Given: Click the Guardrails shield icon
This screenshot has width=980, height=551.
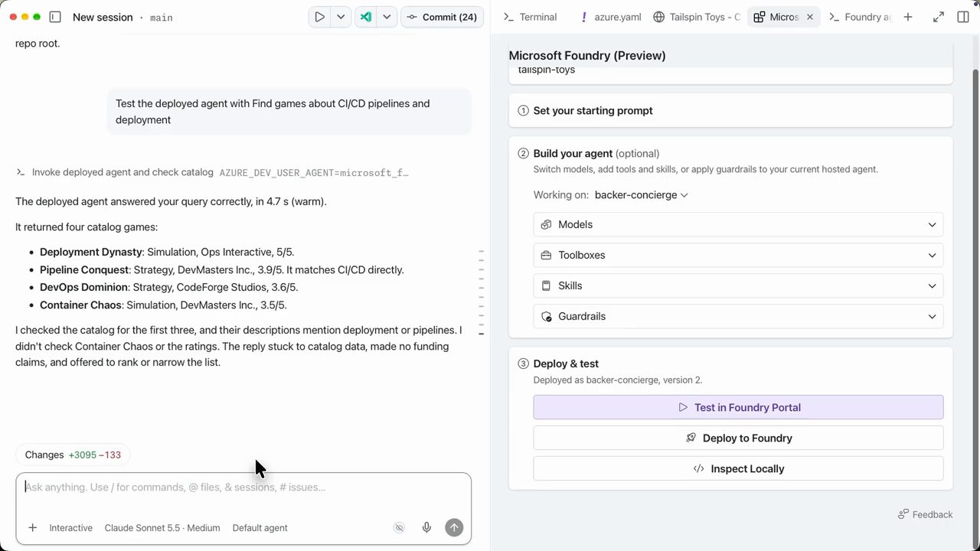Looking at the screenshot, I should (546, 316).
